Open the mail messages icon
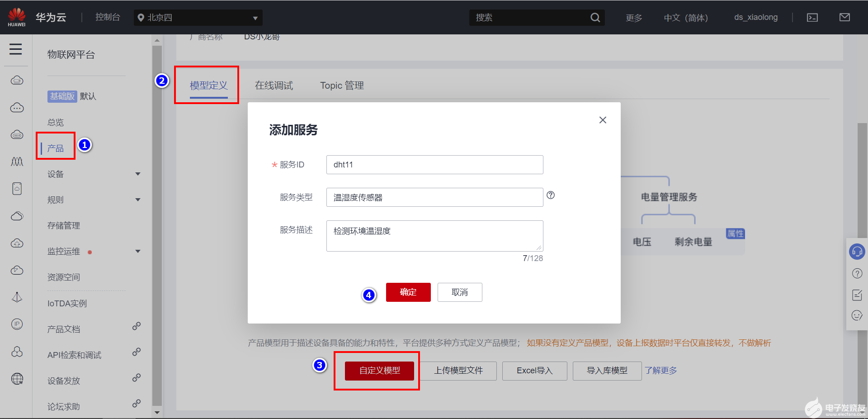 tap(844, 17)
